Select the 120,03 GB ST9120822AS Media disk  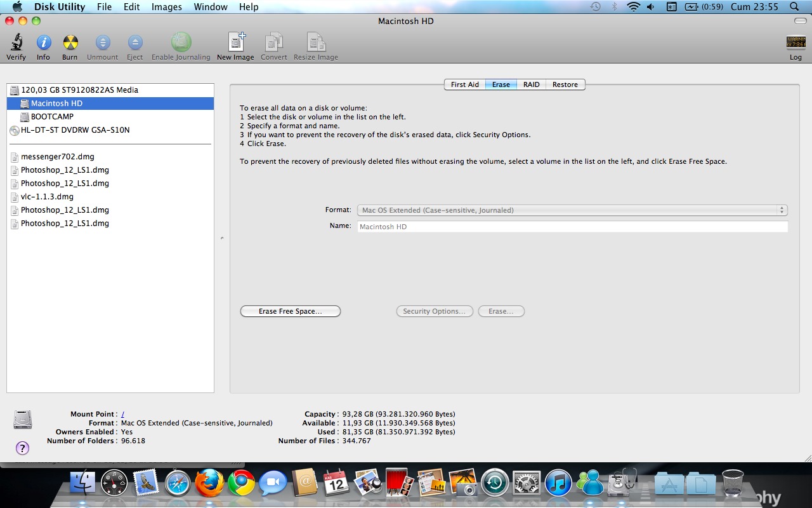110,90
